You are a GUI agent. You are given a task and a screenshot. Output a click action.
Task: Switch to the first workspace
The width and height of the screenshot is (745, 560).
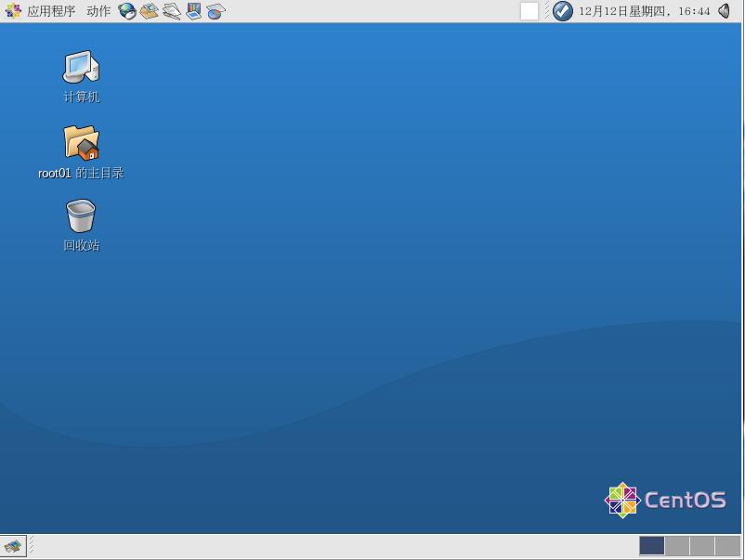[652, 546]
